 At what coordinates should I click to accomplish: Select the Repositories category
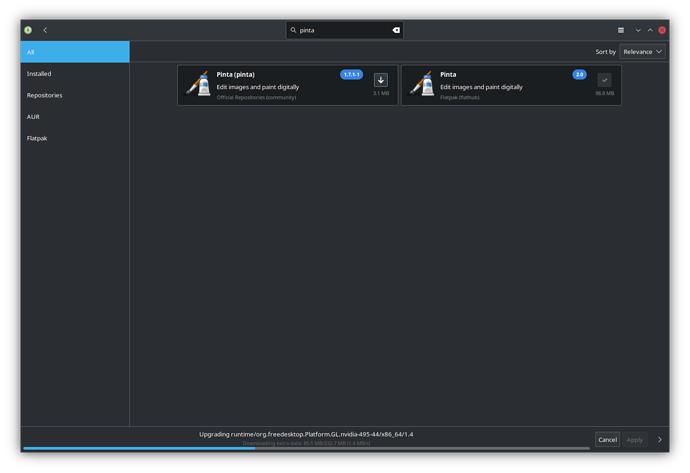pos(75,95)
